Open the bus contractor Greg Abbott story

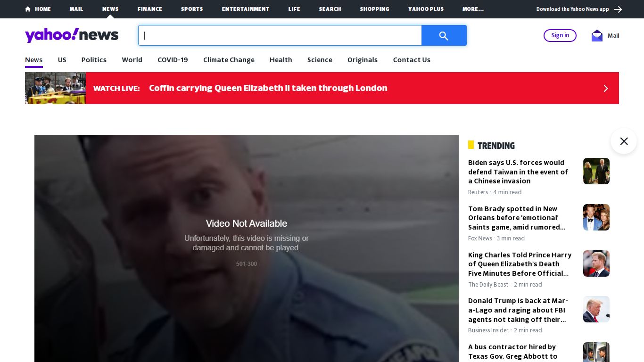tap(513, 352)
